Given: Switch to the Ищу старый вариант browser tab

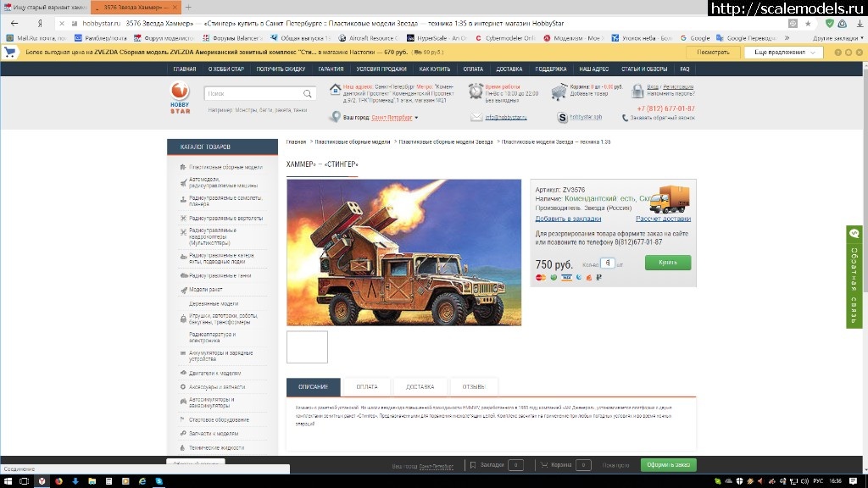Looking at the screenshot, I should pyautogui.click(x=45, y=7).
